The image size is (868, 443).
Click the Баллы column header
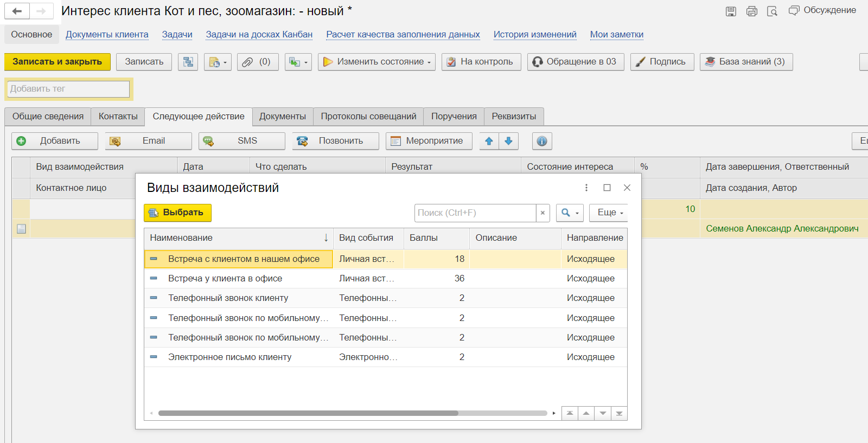coord(437,238)
